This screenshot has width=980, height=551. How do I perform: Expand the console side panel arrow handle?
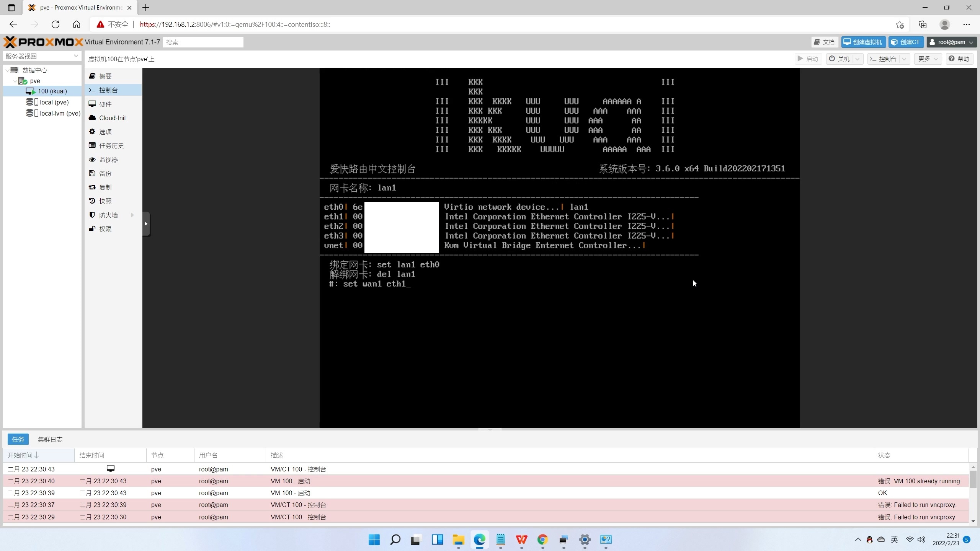click(x=146, y=224)
